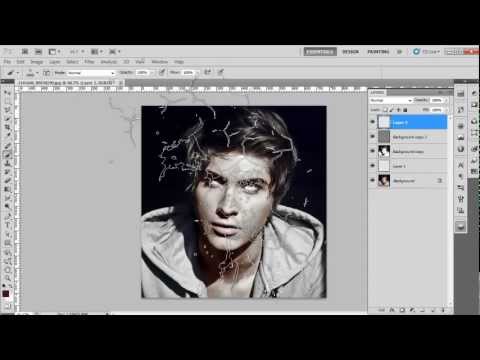Select the Eyedropper tool
This screenshot has width=480, height=360.
tap(7, 136)
